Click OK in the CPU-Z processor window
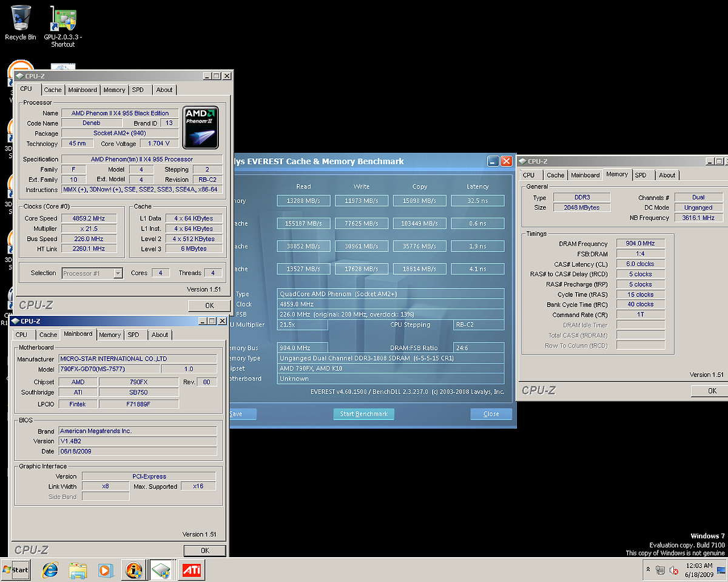Screen dimensions: 728x582 coord(209,306)
